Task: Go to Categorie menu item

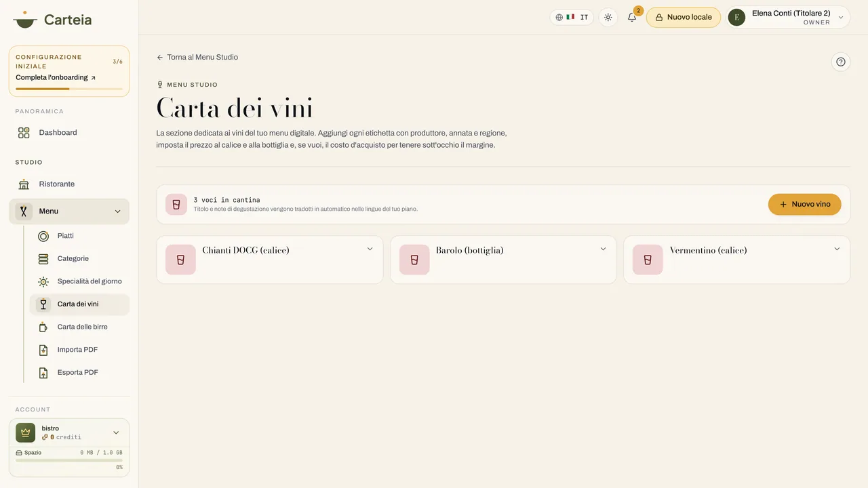Action: point(79,259)
